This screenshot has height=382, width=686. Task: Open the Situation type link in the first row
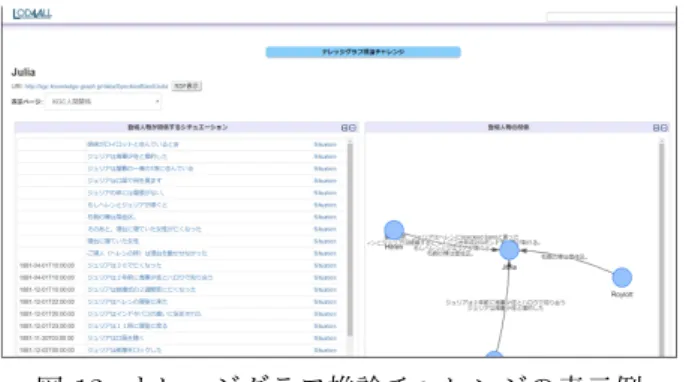[325, 144]
